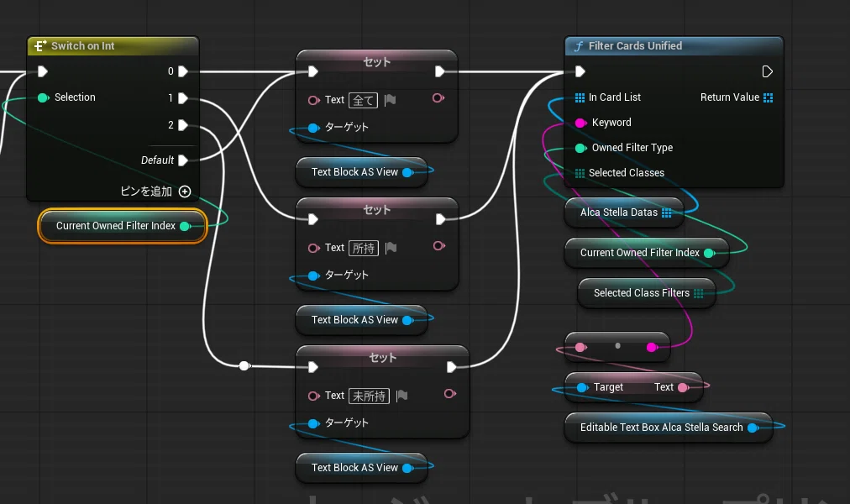This screenshot has height=504, width=850.
Task: Click the Target pin on the Get Text node
Action: (582, 387)
